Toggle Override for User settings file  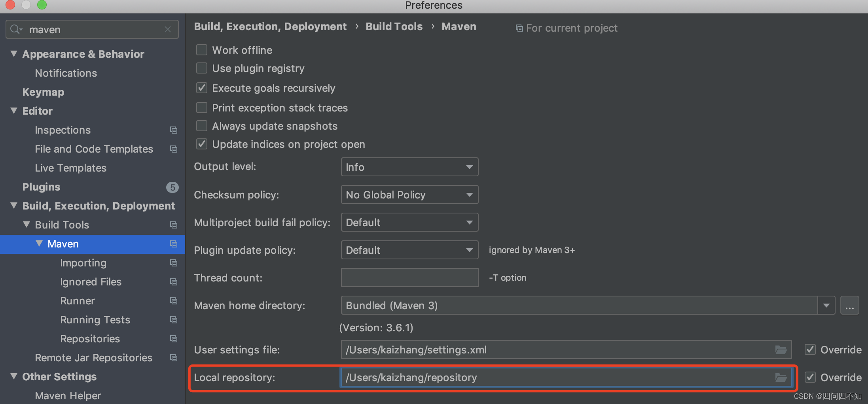coord(810,349)
